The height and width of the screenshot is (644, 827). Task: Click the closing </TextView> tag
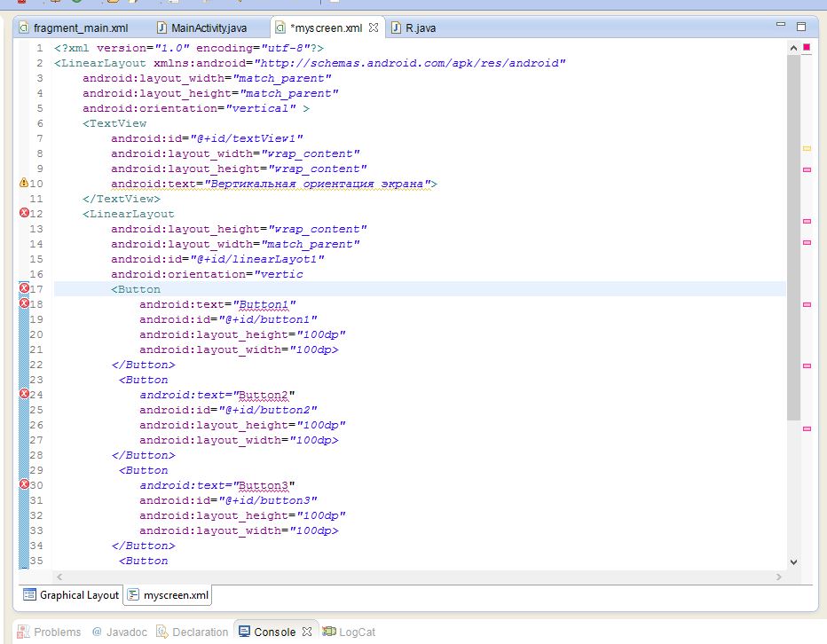click(x=122, y=199)
